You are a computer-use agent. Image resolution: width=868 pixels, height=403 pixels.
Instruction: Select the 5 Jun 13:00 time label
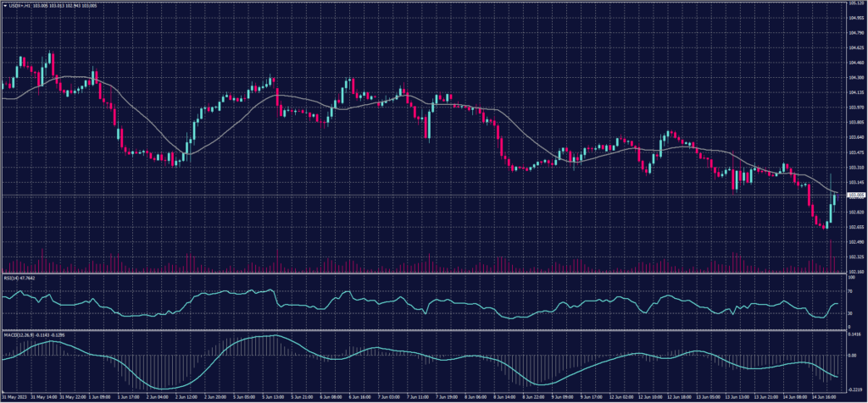(274, 396)
